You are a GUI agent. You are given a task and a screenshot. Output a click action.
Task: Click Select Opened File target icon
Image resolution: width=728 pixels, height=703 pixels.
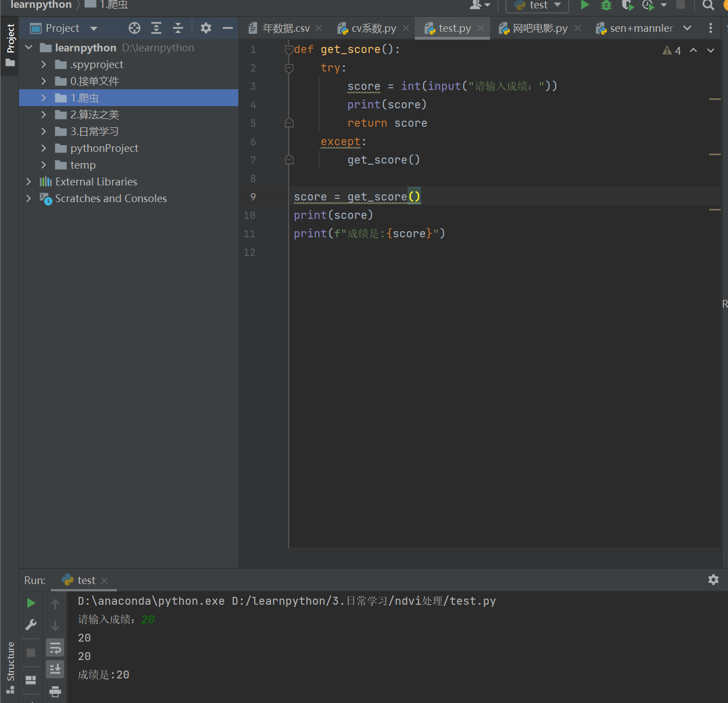click(x=135, y=28)
